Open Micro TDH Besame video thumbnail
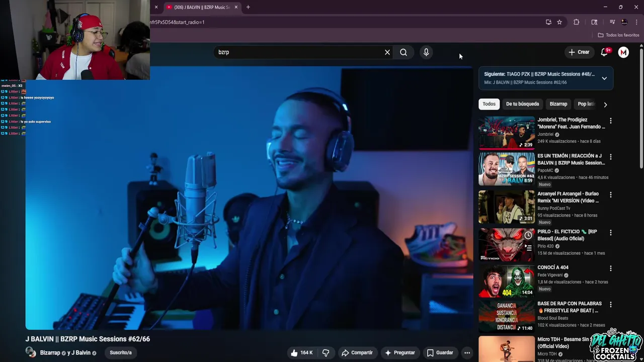 tap(507, 349)
